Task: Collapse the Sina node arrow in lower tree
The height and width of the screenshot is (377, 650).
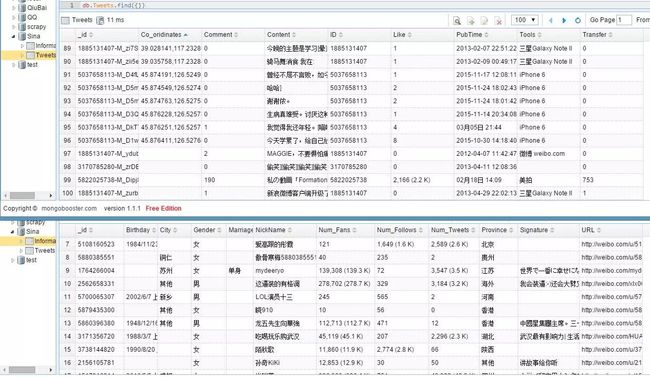Action: 12,231
